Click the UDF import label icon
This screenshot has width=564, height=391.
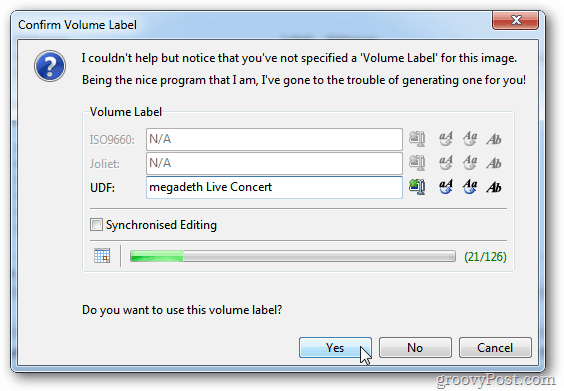point(417,187)
